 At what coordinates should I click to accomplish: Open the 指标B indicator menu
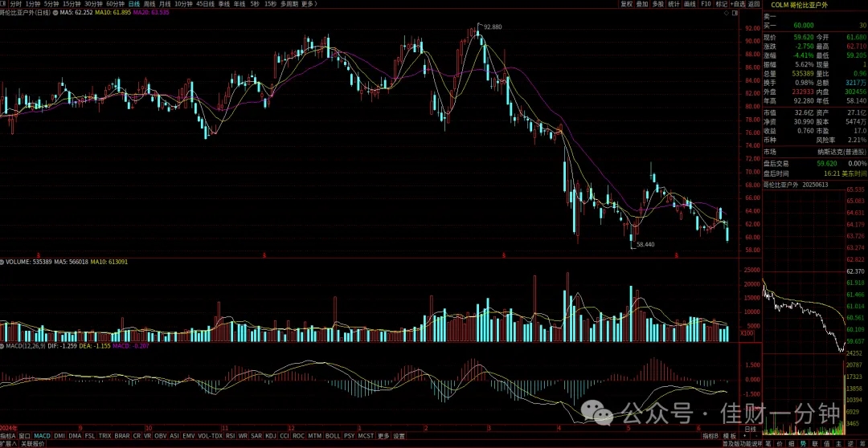coord(710,436)
